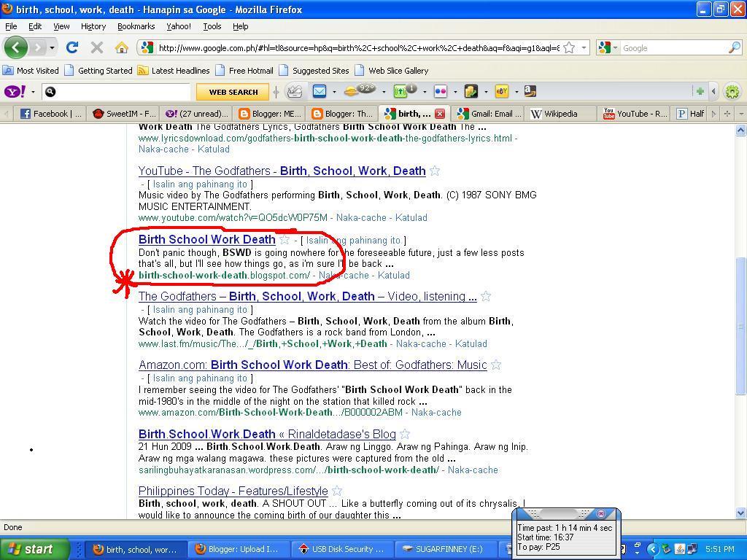Image resolution: width=747 pixels, height=560 pixels.
Task: Expand weather icon dropdown arrow
Action: [x=383, y=92]
